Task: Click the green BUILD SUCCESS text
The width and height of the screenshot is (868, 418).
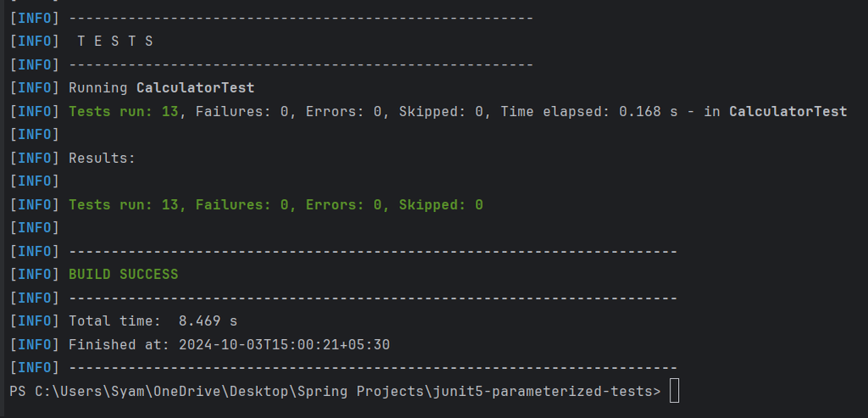Action: (124, 275)
